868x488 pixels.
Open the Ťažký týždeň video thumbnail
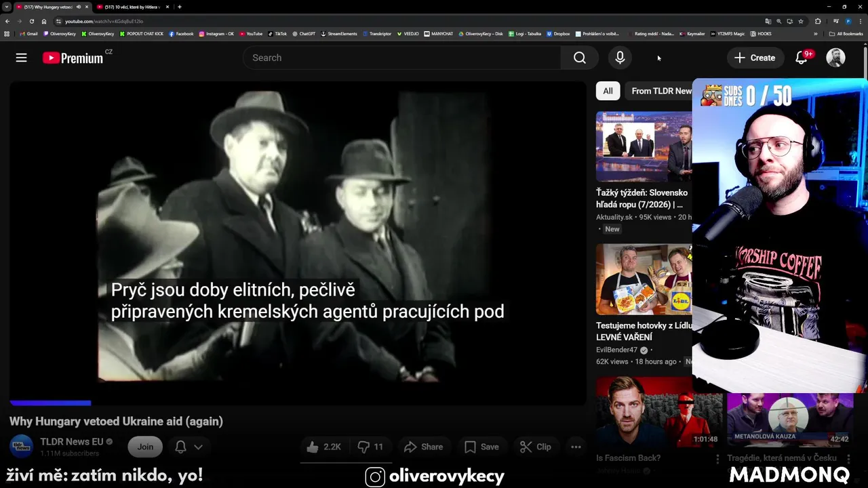tap(644, 146)
